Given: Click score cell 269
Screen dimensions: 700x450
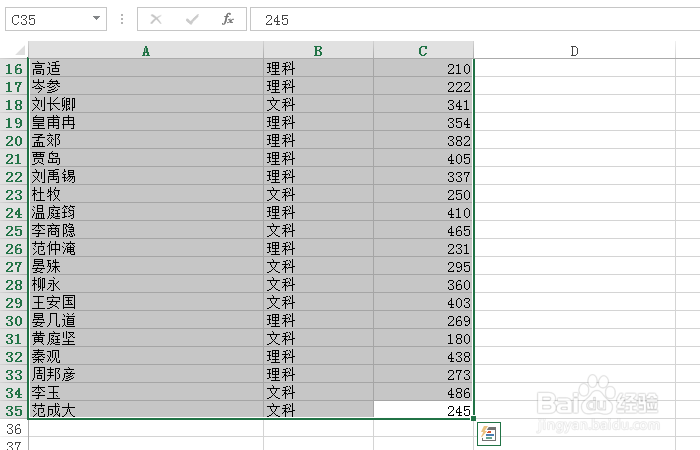Looking at the screenshot, I should tap(423, 320).
